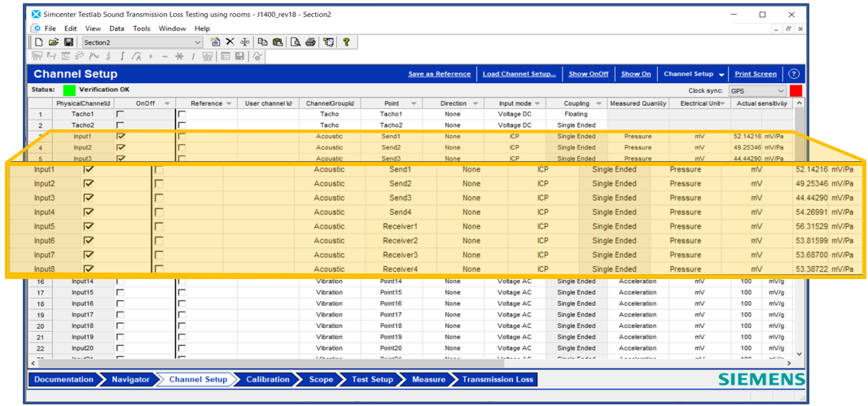Click the Simcenter application icon in menu bar
This screenshot has width=868, height=406.
(x=36, y=28)
